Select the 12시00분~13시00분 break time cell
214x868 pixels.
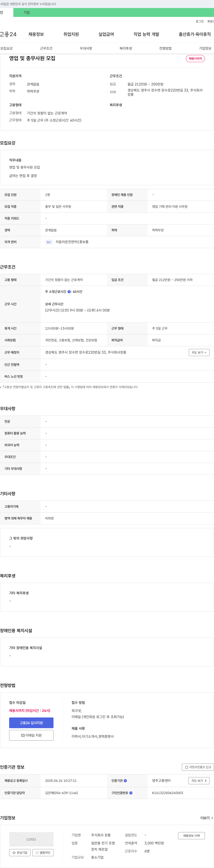pyautogui.click(x=59, y=328)
